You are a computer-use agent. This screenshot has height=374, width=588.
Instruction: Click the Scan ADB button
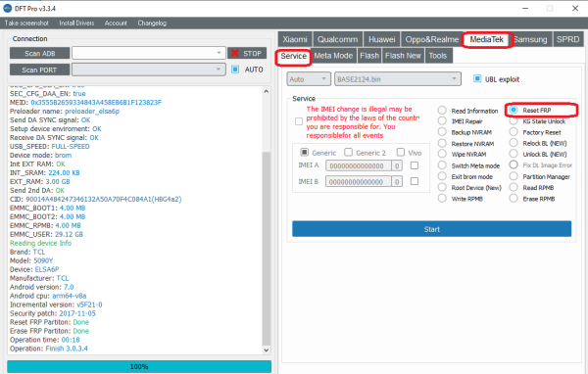coord(40,53)
